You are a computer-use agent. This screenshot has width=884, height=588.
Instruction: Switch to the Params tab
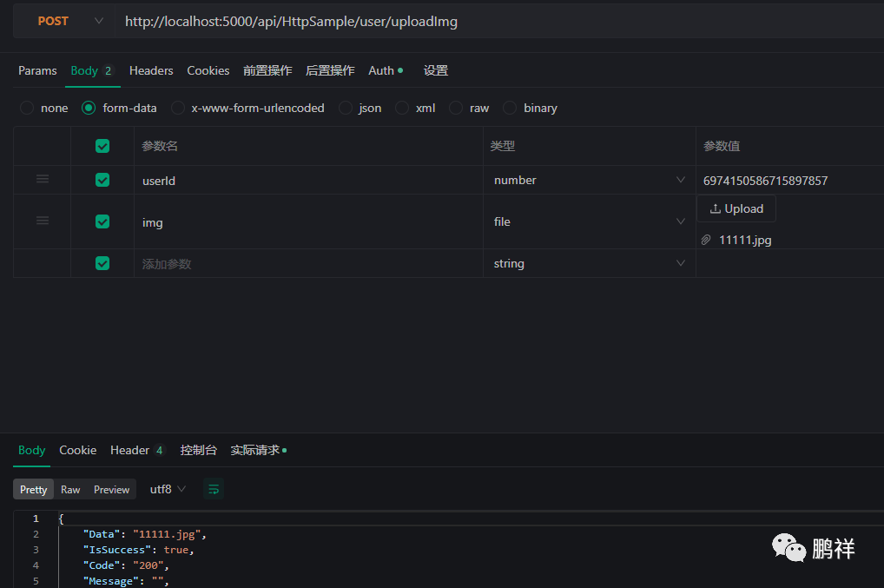(37, 70)
